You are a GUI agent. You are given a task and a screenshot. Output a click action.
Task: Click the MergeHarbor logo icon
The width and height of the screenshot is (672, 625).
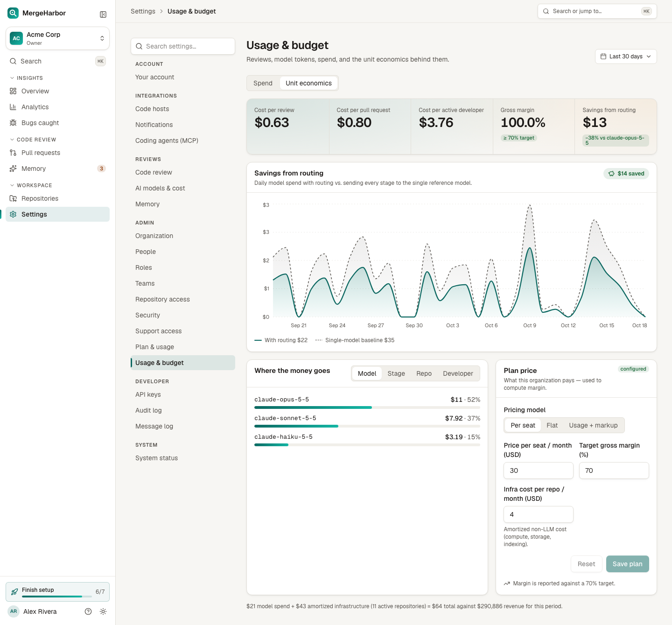(13, 13)
